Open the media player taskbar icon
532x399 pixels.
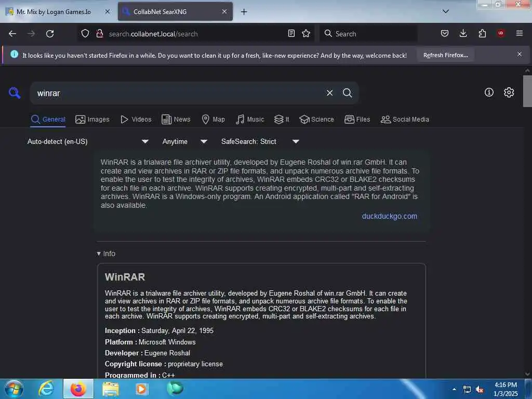point(142,389)
